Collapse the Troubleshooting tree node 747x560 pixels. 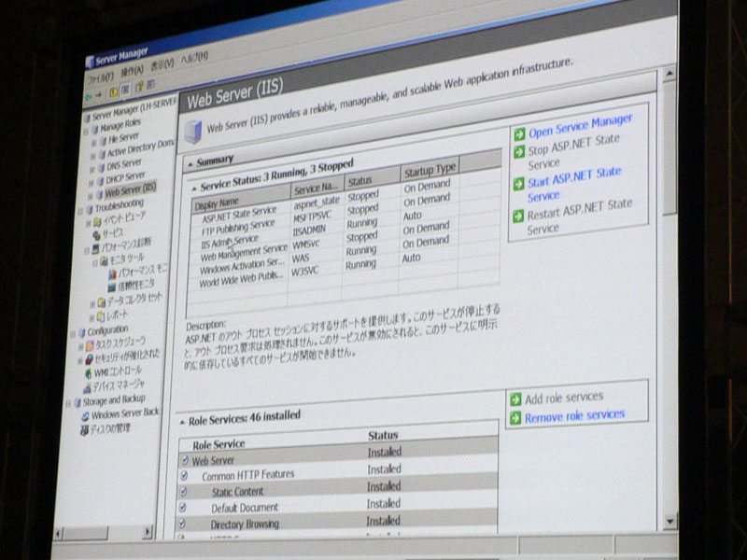pyautogui.click(x=81, y=211)
